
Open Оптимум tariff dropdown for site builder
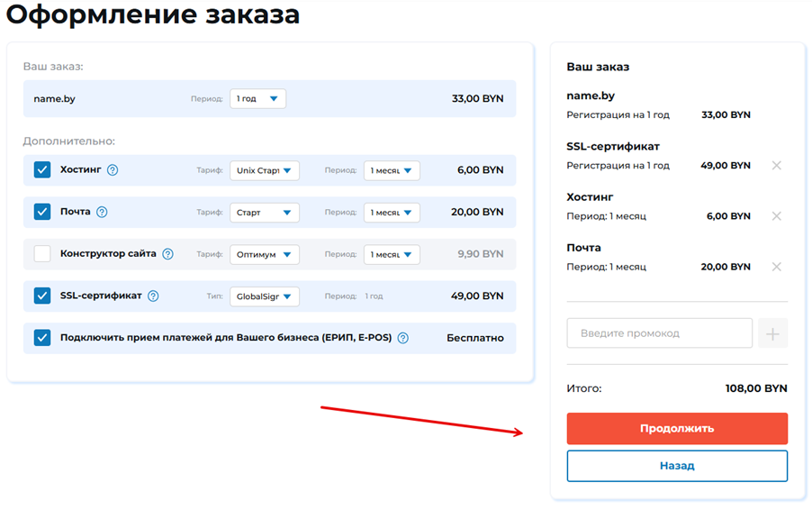(x=264, y=254)
